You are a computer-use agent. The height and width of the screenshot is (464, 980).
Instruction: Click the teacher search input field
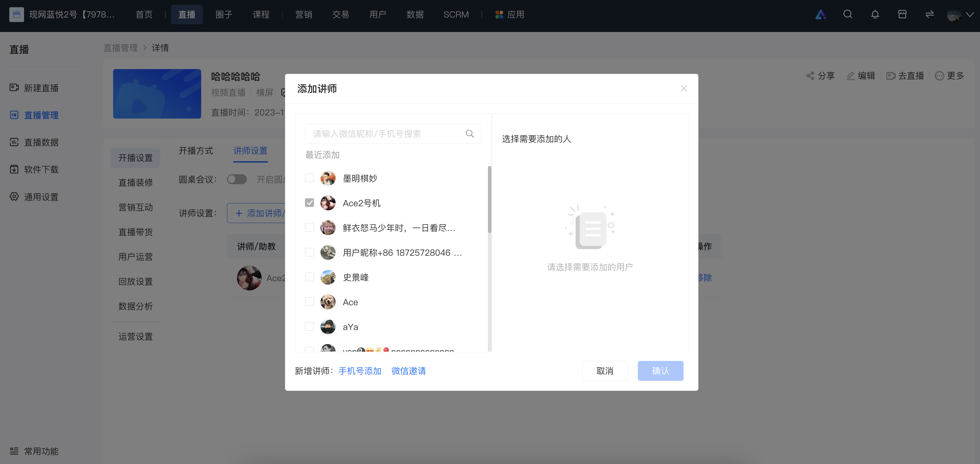coord(393,133)
